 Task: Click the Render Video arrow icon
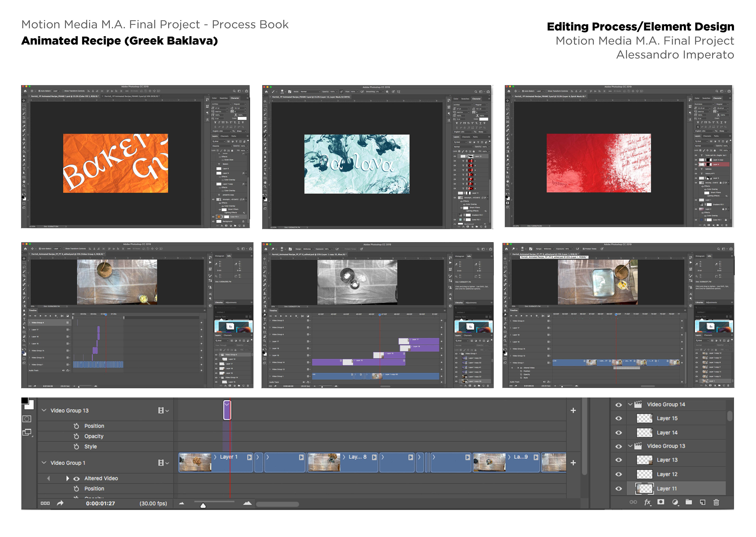(60, 503)
